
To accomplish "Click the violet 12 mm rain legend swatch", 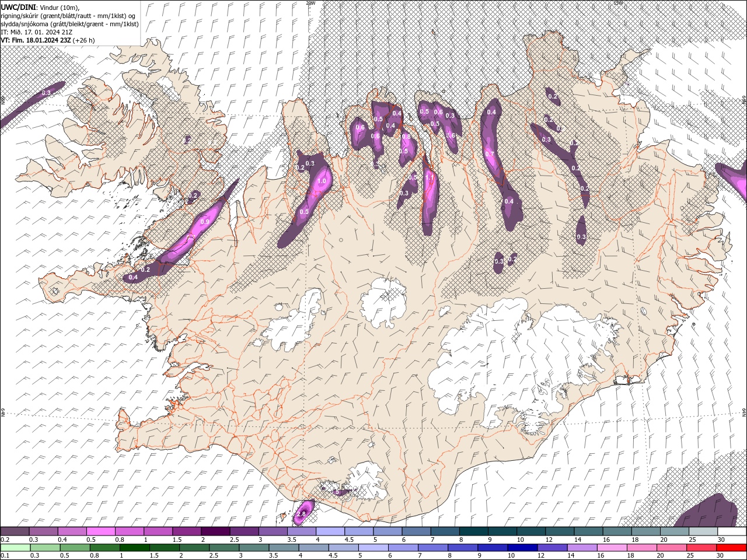I will point(552,548).
